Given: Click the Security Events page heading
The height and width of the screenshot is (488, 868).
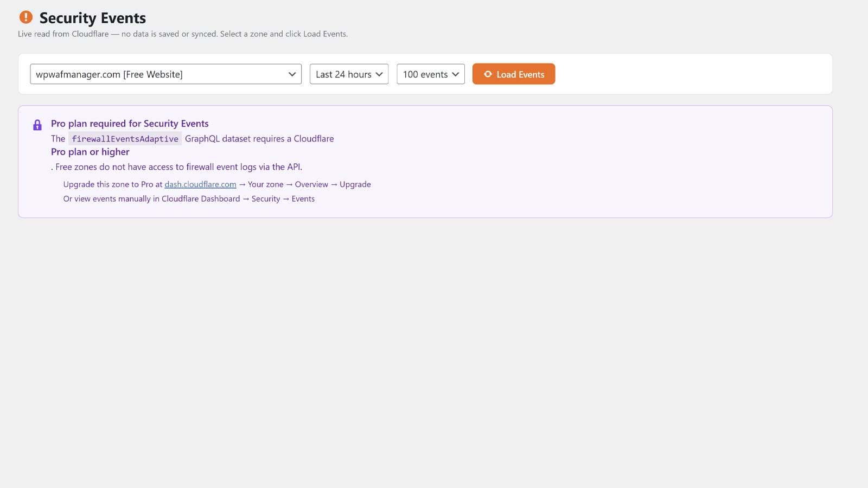Looking at the screenshot, I should click(93, 18).
